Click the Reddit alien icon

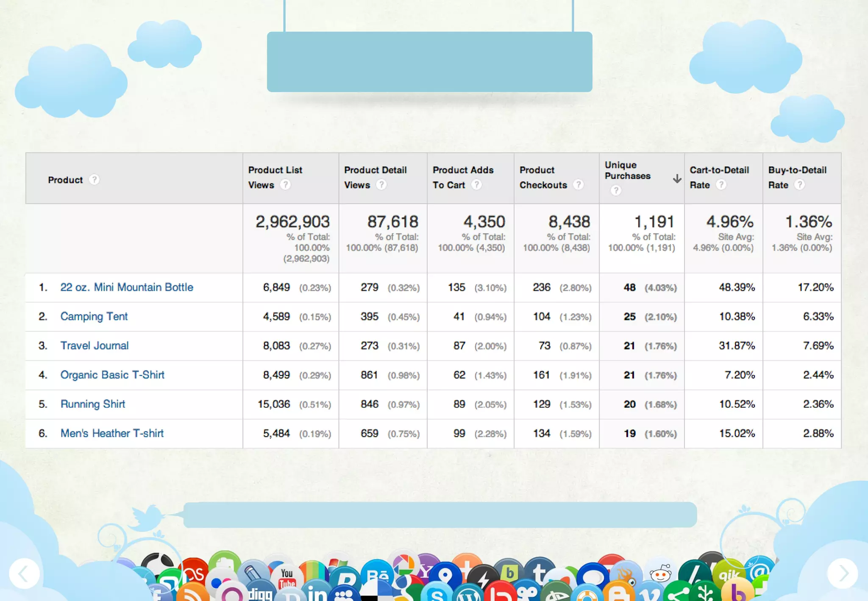[660, 575]
